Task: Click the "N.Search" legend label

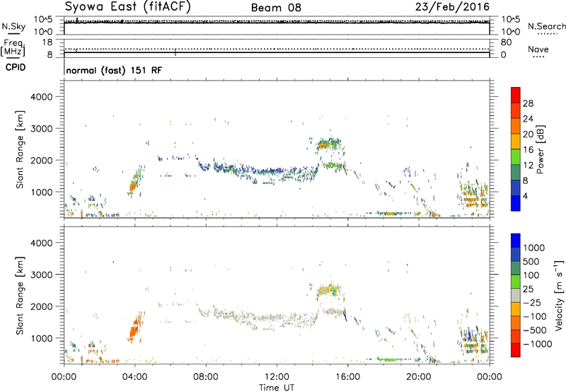Action: (546, 26)
